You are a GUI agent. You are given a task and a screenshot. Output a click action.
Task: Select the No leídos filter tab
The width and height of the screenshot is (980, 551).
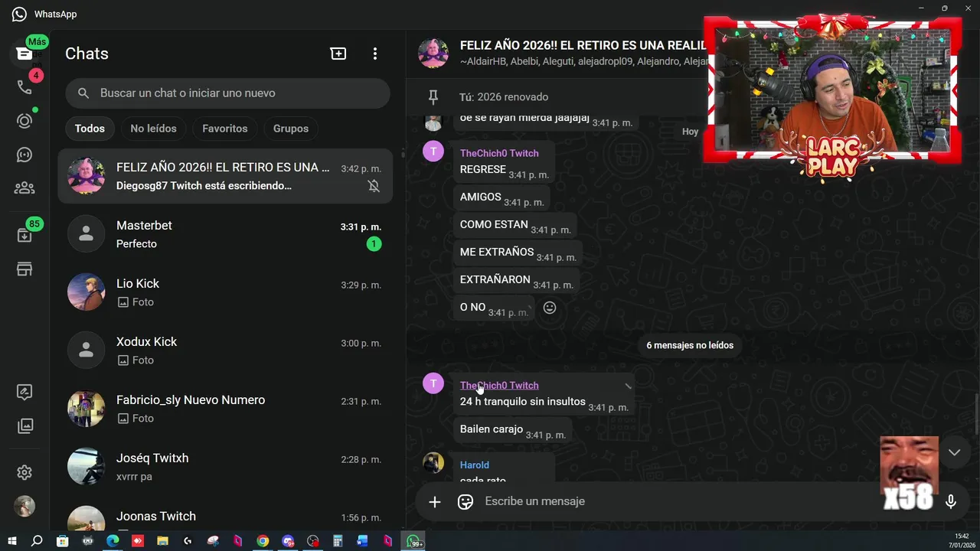(153, 129)
